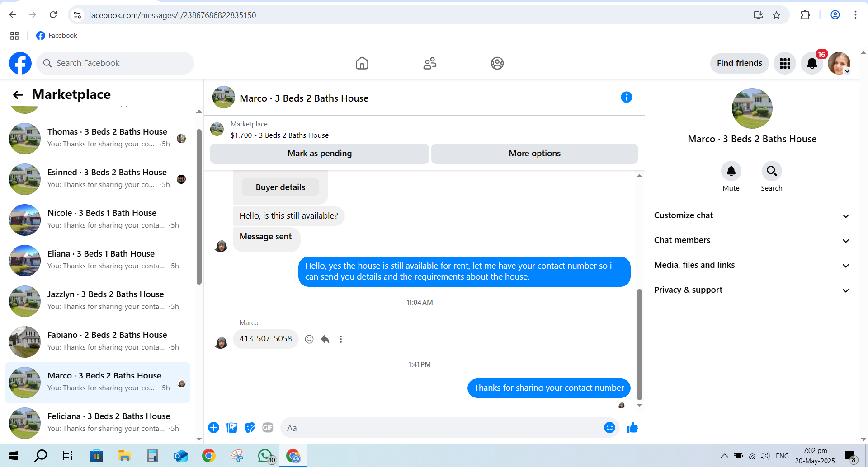868x467 pixels.
Task: Select Marco 3 Beds 2 Baths House chat
Action: click(97, 382)
